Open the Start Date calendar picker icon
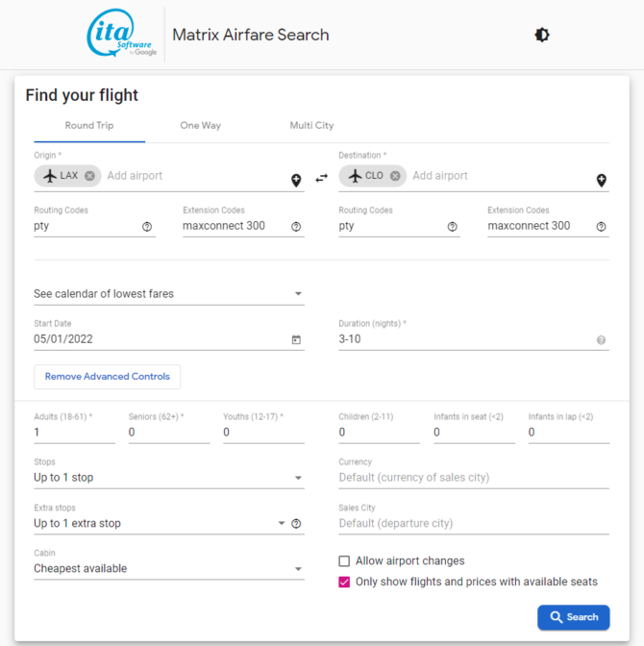Viewport: 644px width, 646px height. (x=296, y=339)
